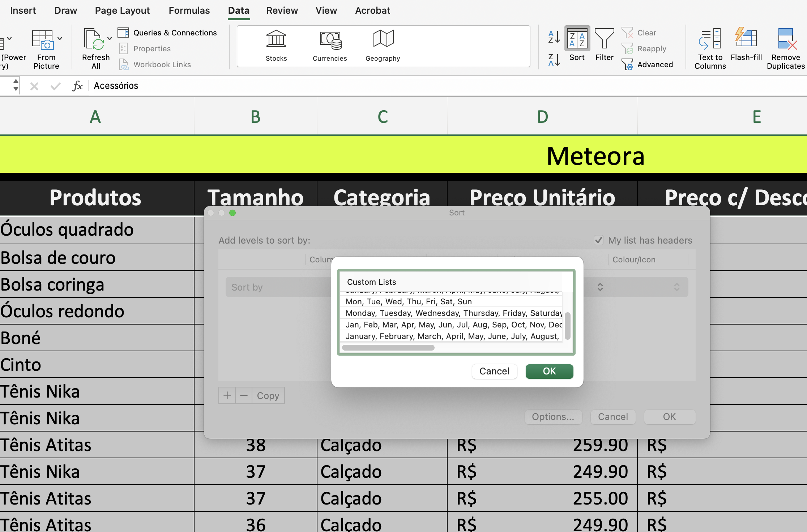Click the Boné cell
Viewport: 807px width, 532px height.
(x=97, y=338)
